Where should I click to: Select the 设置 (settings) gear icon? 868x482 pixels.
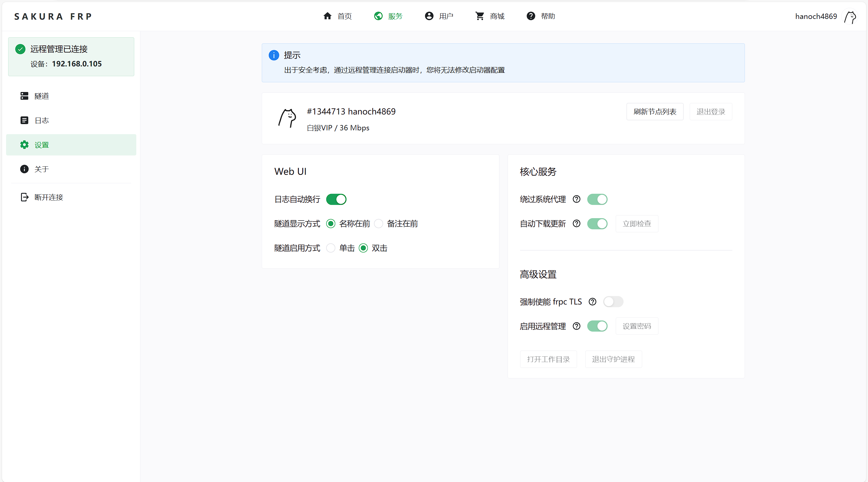coord(24,145)
